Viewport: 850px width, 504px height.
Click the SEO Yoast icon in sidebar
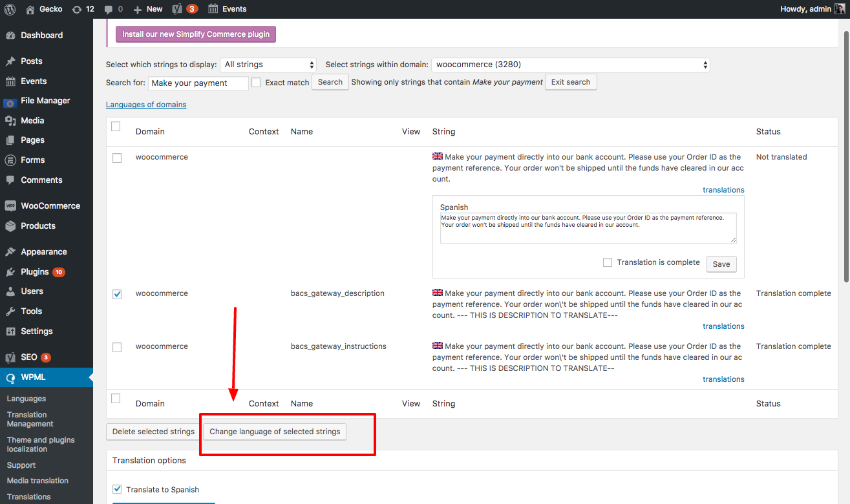(x=10, y=357)
